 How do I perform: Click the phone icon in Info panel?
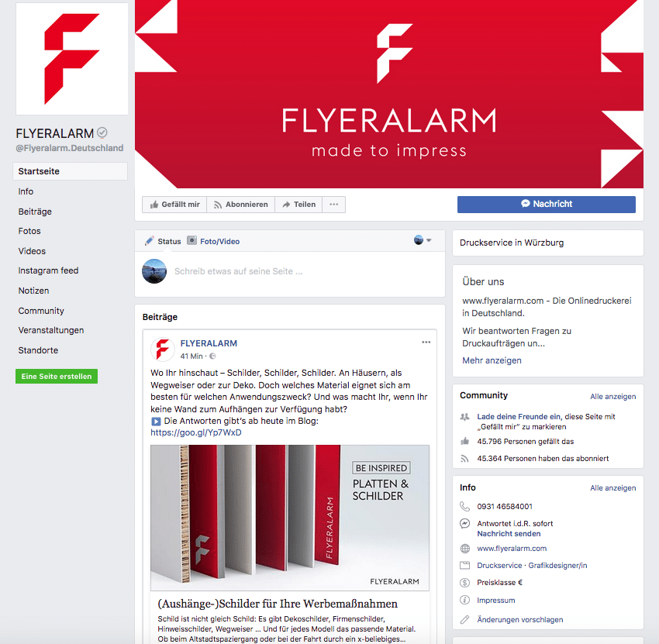point(464,507)
